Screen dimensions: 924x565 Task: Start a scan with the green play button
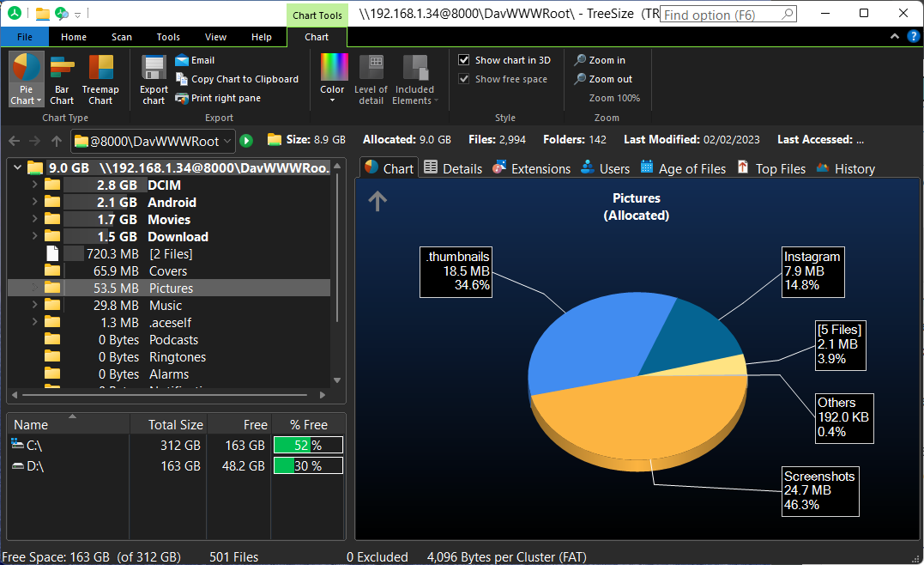click(246, 139)
